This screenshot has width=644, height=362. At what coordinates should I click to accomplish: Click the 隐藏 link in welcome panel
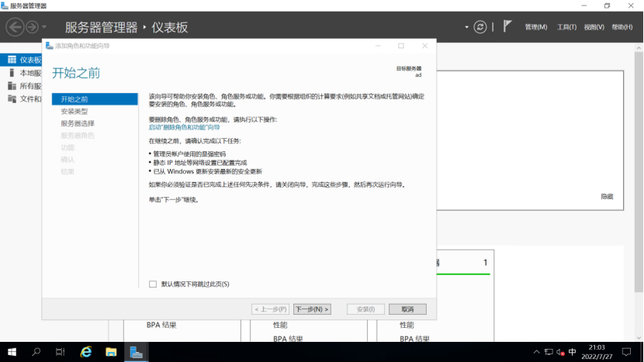pyautogui.click(x=607, y=197)
